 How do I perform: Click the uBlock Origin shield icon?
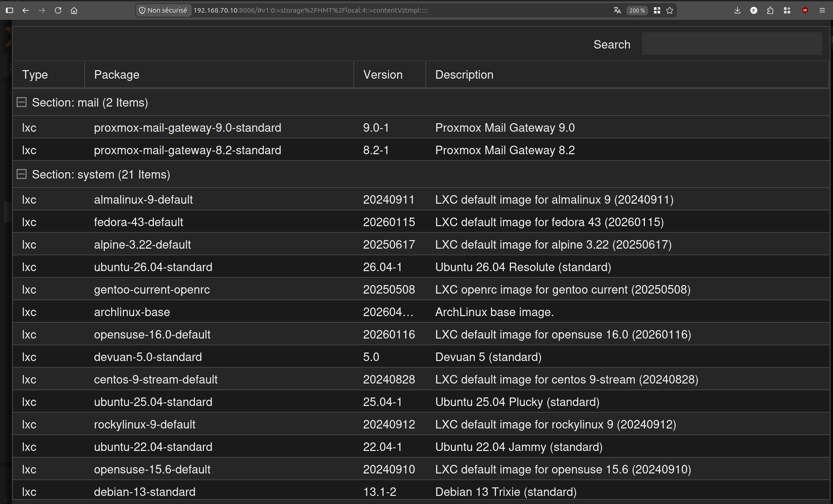pyautogui.click(x=805, y=10)
